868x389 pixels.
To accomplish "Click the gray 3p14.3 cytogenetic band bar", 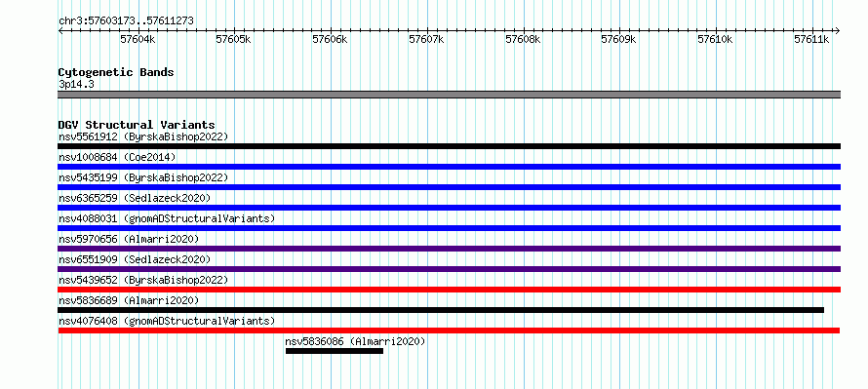I will pos(449,95).
